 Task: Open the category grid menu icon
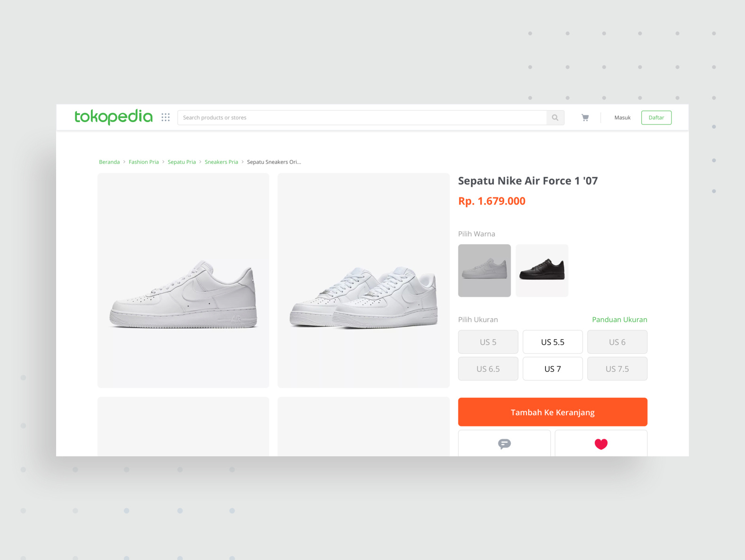[165, 117]
